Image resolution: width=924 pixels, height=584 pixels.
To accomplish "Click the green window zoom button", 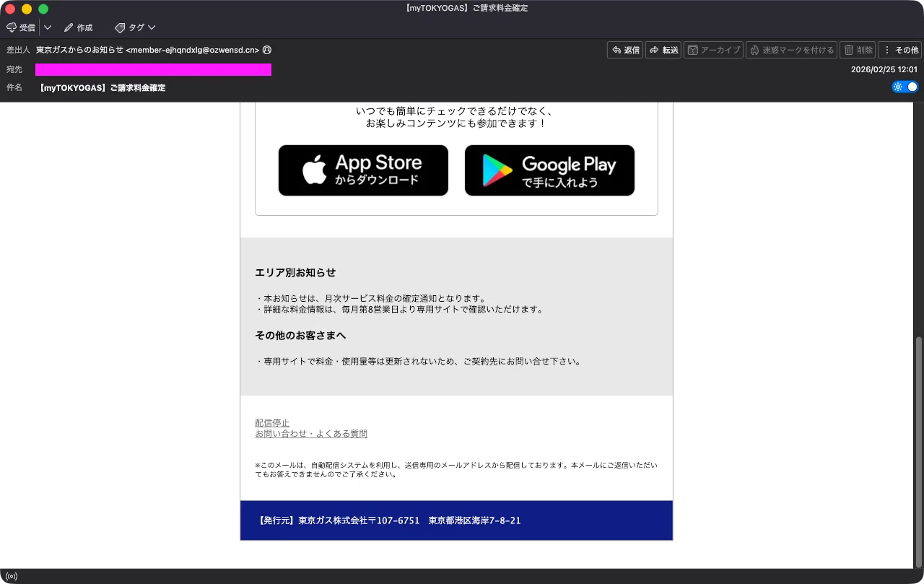I will click(x=43, y=9).
